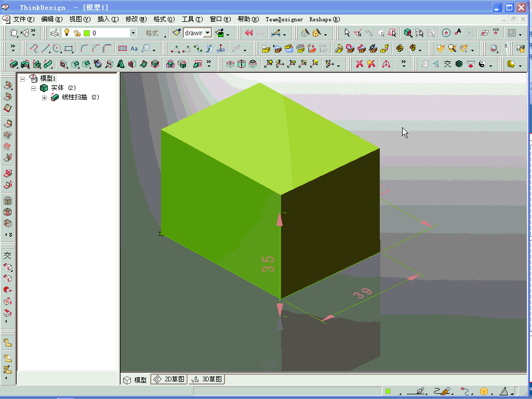Open the Reshape(R) menu
532x399 pixels.
324,19
